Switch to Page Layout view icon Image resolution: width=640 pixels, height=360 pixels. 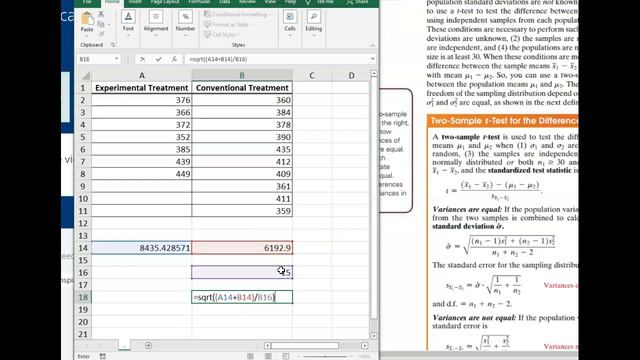pyautogui.click(x=268, y=356)
